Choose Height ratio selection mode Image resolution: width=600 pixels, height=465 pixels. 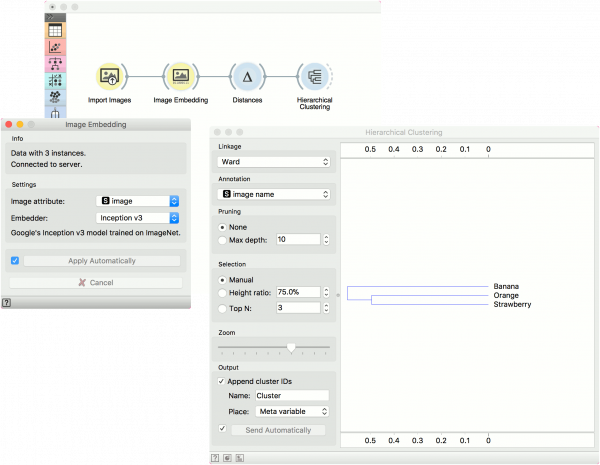[222, 292]
